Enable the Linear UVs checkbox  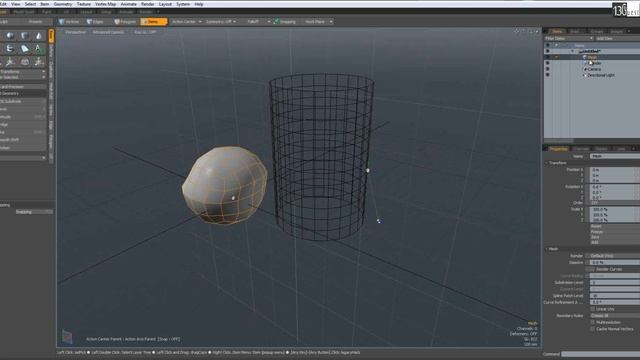pyautogui.click(x=592, y=309)
